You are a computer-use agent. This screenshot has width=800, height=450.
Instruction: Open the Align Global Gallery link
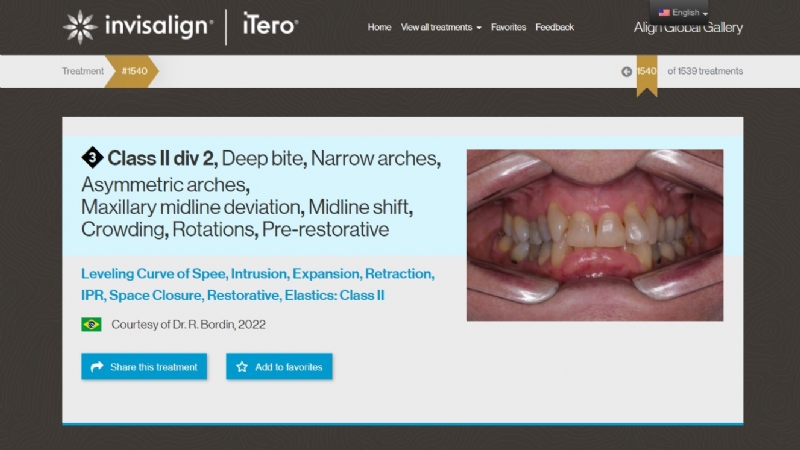tap(688, 28)
